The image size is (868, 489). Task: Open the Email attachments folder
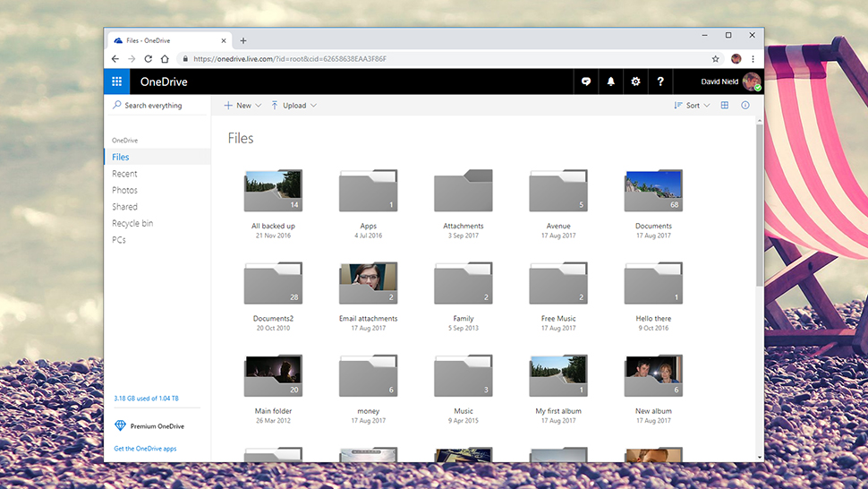tap(368, 283)
